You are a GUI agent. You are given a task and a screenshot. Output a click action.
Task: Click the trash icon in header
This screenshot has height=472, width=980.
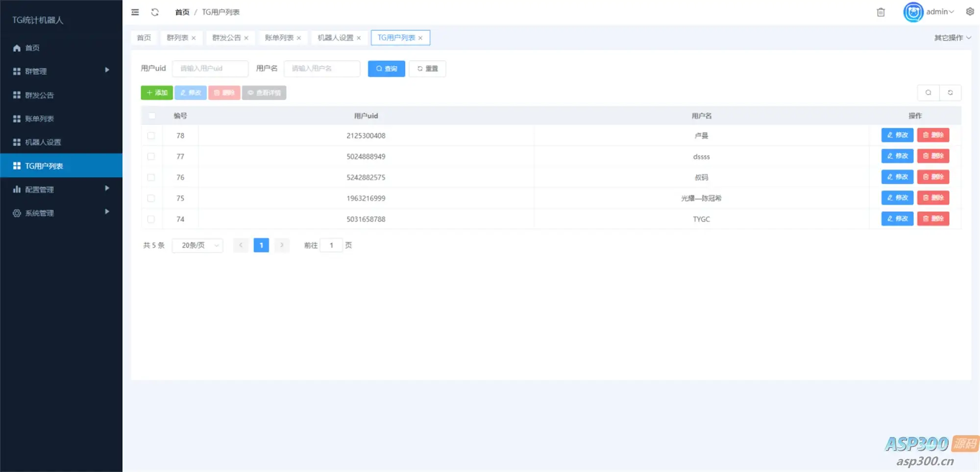(x=881, y=12)
